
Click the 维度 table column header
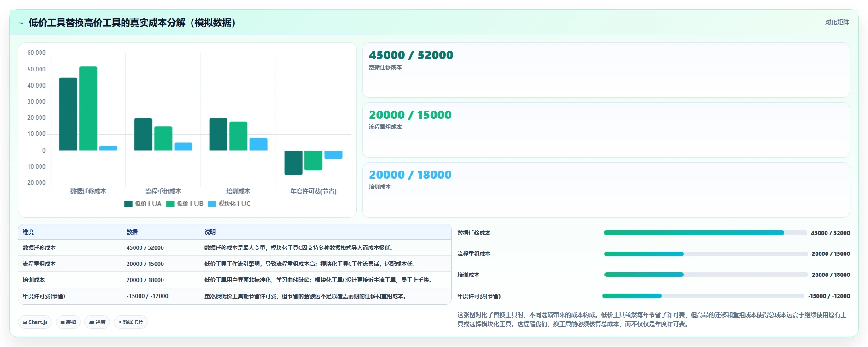coord(28,232)
